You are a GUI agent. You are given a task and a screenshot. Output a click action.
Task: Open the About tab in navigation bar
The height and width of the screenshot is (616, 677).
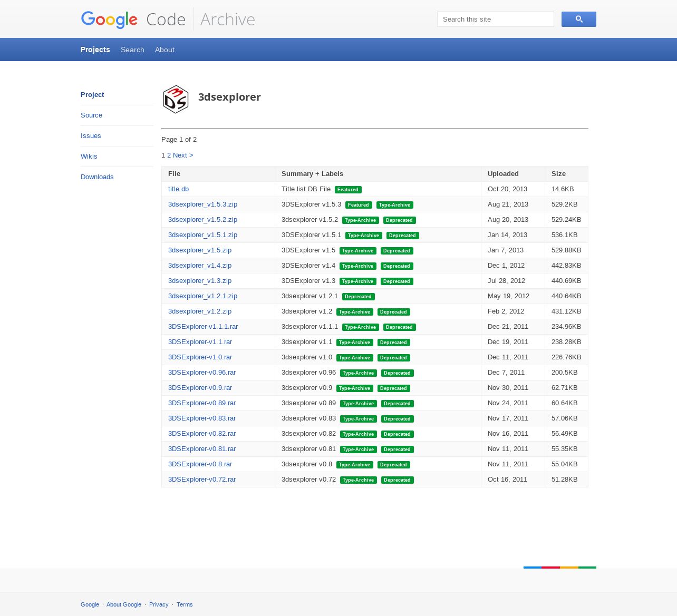[x=165, y=50]
